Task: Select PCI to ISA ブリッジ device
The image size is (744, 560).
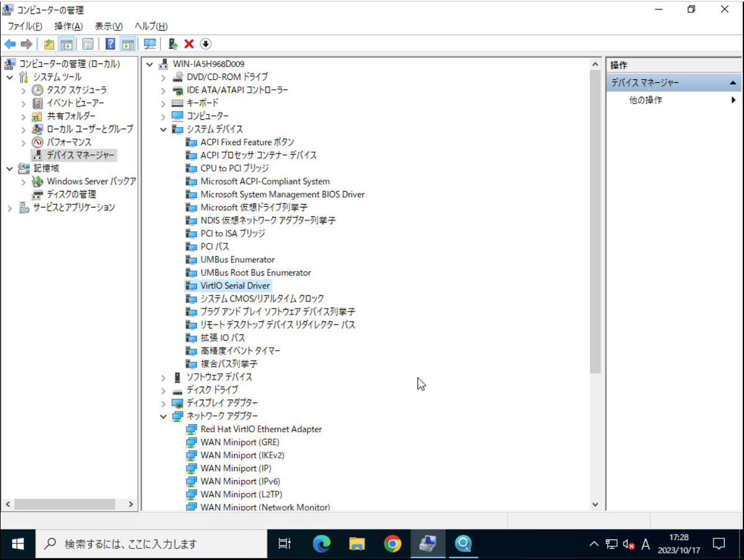Action: tap(232, 234)
